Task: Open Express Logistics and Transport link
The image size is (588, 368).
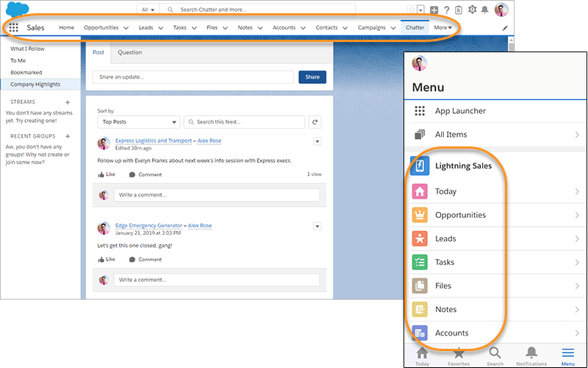Action: tap(154, 141)
